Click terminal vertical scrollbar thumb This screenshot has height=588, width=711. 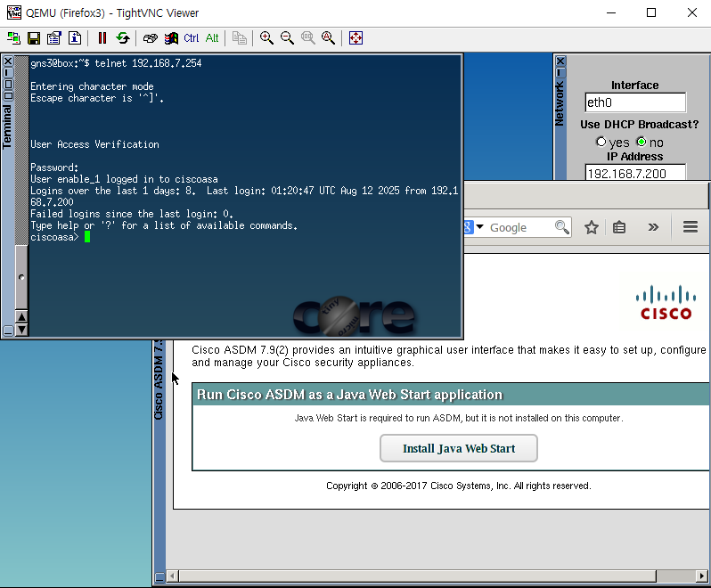tap(21, 277)
